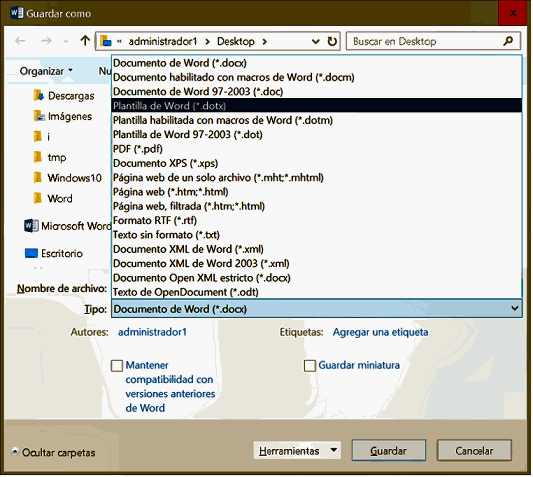Choose Documento habilitado con macros (*.docm)
Screen dimensions: 533x477
coord(316,77)
